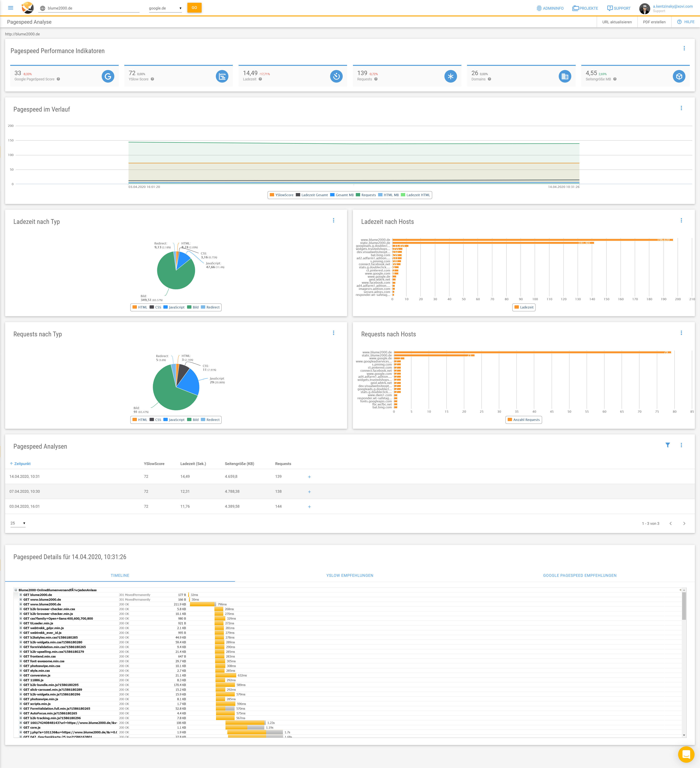Image resolution: width=700 pixels, height=768 pixels.
Task: Click PDF erstellen button
Action: click(654, 22)
